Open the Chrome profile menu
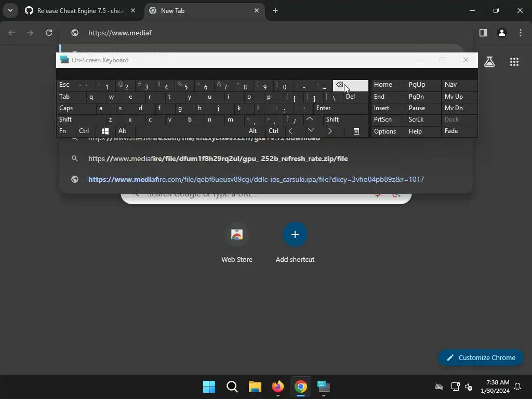The image size is (532, 399). pyautogui.click(x=502, y=33)
